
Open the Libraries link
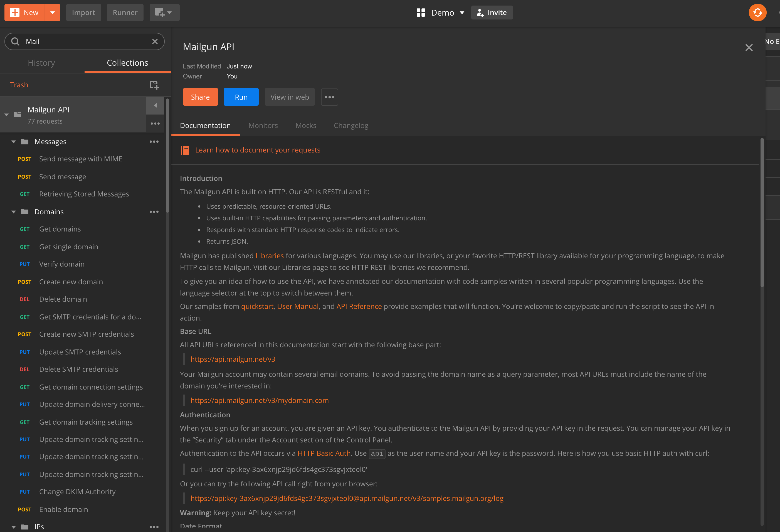pyautogui.click(x=269, y=256)
